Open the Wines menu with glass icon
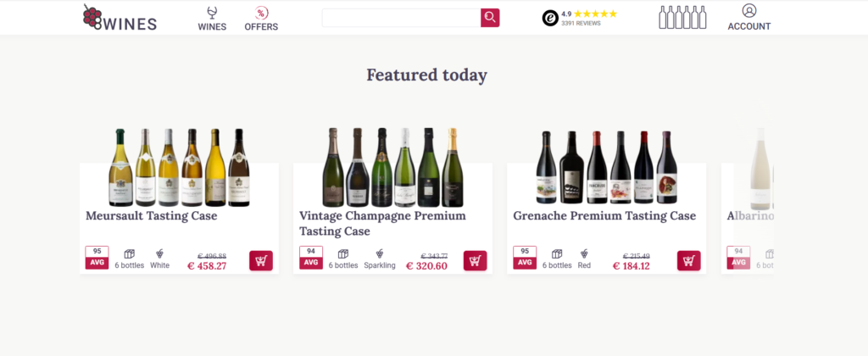The height and width of the screenshot is (356, 868). [x=212, y=19]
